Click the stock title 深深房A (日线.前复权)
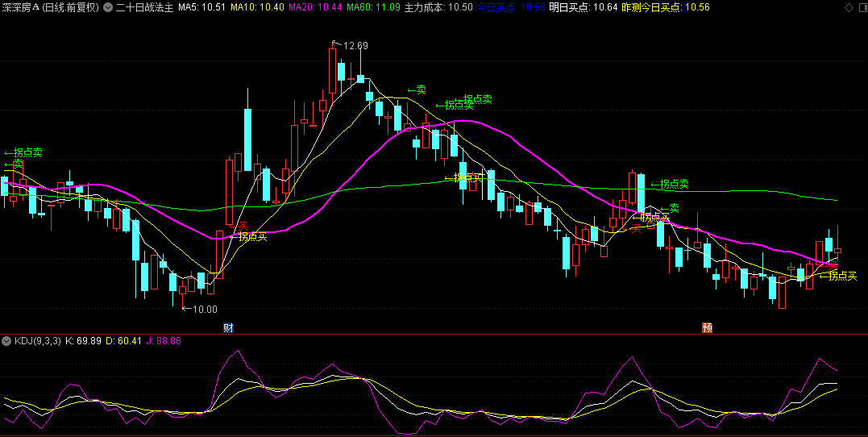868x437 pixels. click(50, 8)
